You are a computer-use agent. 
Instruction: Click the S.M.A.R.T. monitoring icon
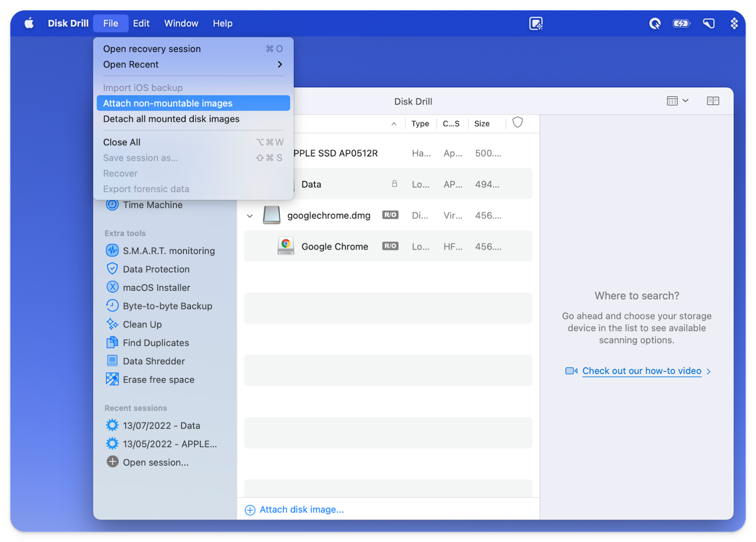pyautogui.click(x=112, y=250)
